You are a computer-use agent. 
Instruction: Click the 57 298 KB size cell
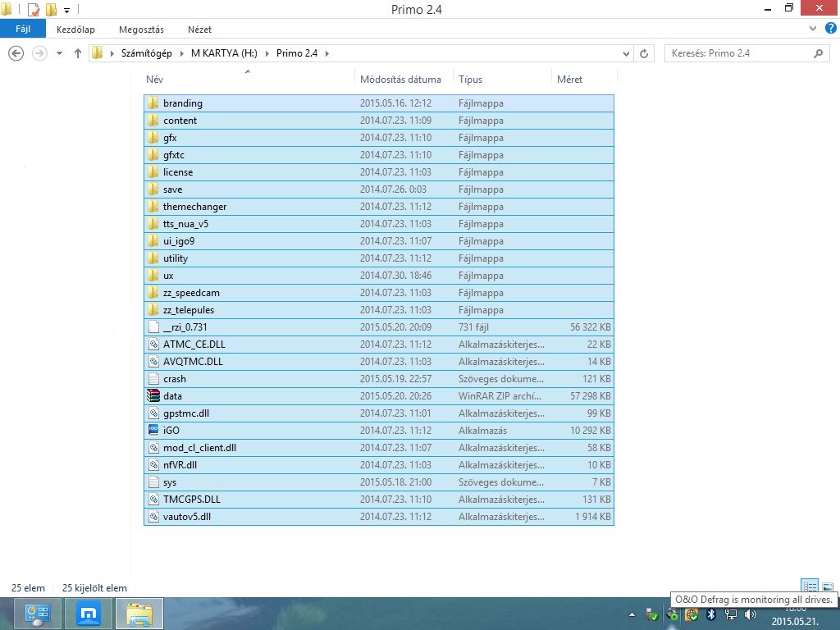point(591,396)
